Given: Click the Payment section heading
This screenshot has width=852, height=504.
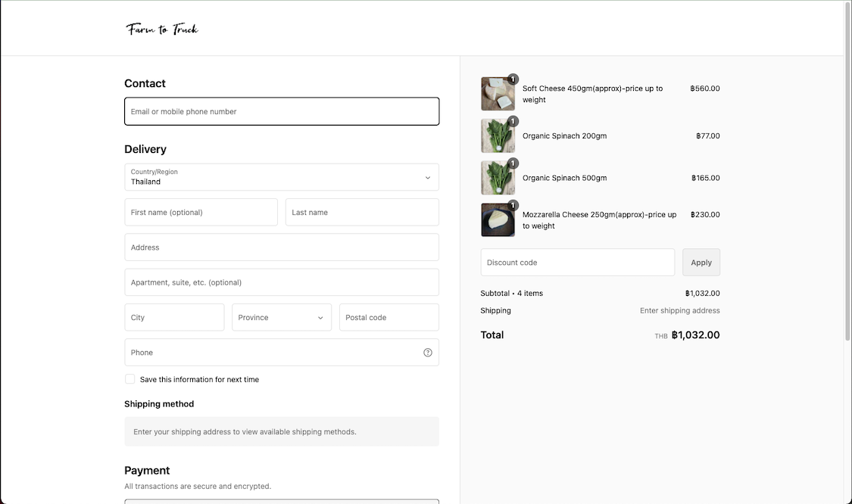Looking at the screenshot, I should coord(147,471).
